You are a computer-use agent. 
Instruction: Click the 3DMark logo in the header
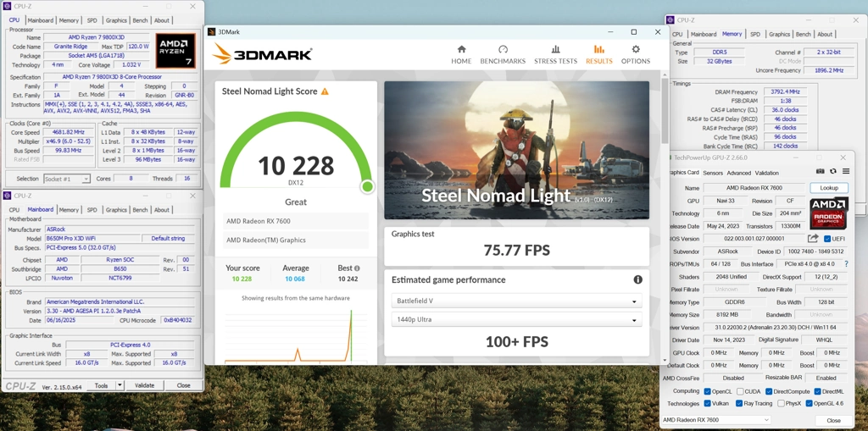click(263, 53)
